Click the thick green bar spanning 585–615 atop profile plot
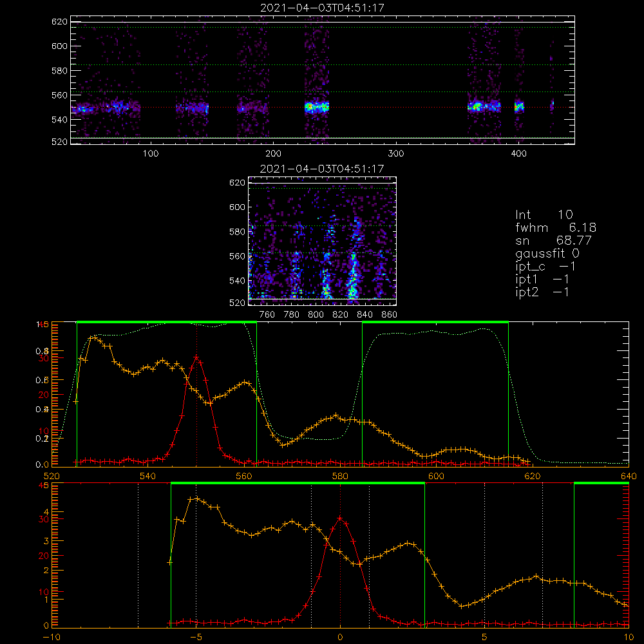644x644 pixels. pyautogui.click(x=435, y=323)
